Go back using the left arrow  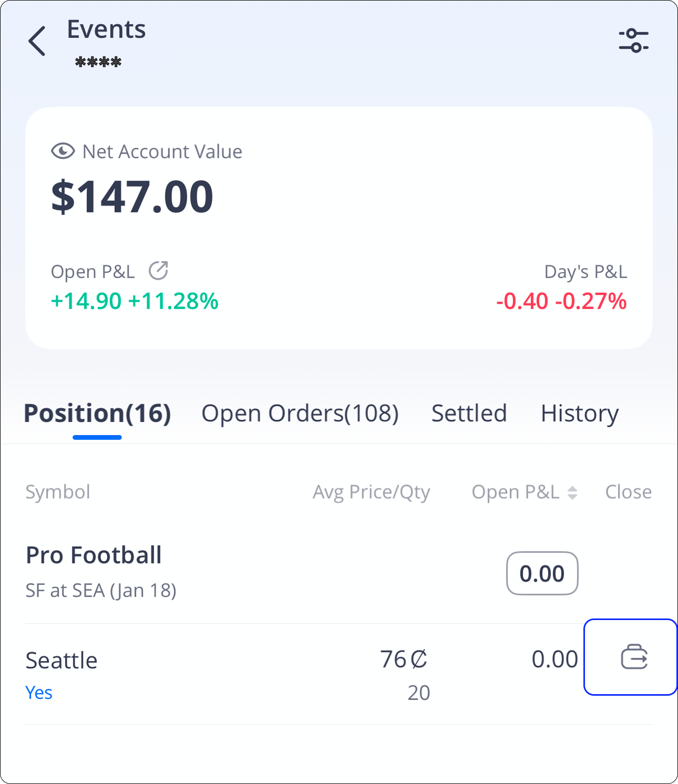37,41
